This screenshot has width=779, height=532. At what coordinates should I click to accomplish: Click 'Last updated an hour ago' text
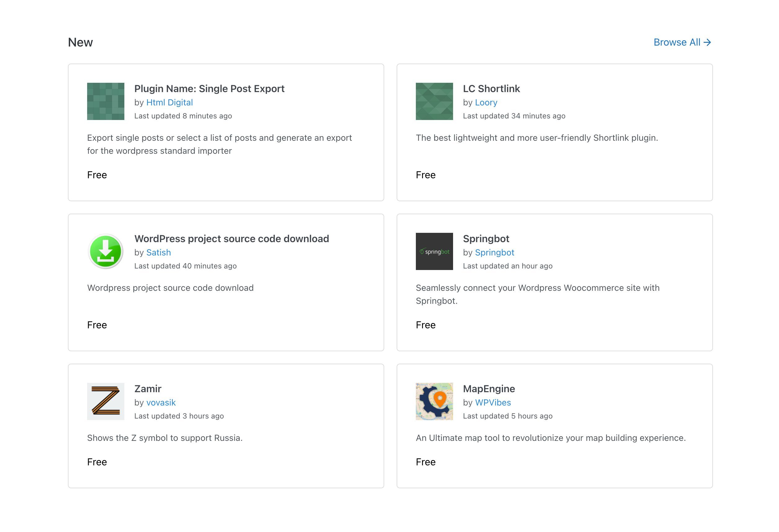507,266
